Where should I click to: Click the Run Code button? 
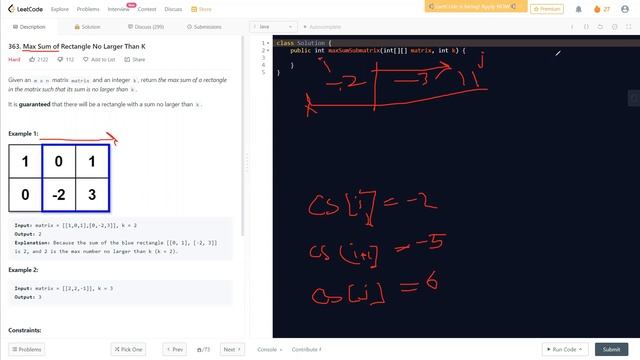[x=565, y=349]
